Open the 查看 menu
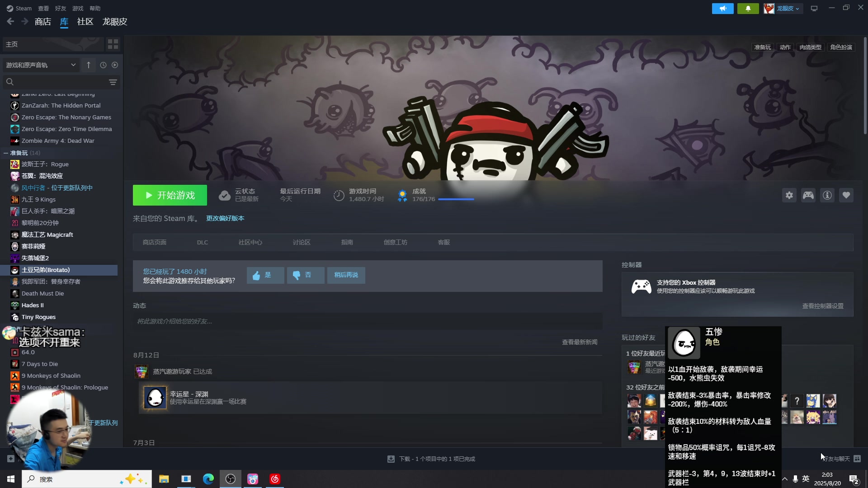868x488 pixels. coord(43,8)
